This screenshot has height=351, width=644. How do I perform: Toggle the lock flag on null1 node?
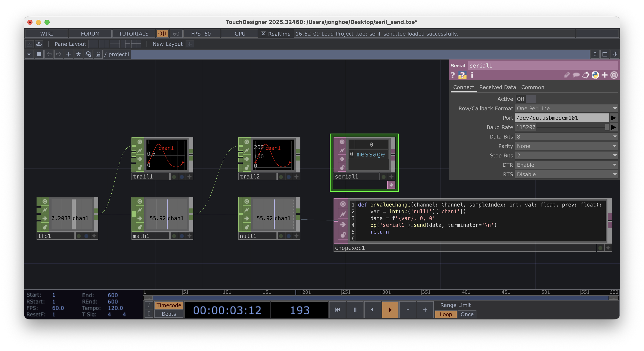click(247, 227)
